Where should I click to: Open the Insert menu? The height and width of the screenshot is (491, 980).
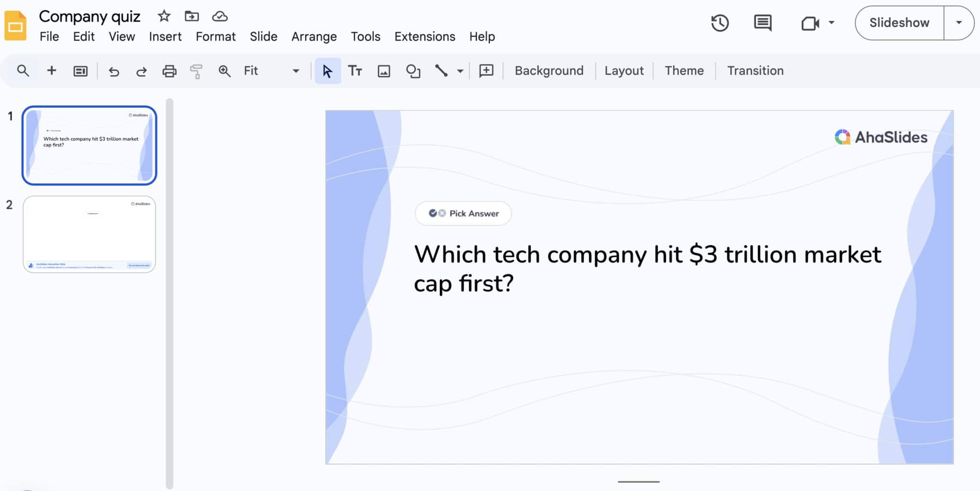point(165,36)
